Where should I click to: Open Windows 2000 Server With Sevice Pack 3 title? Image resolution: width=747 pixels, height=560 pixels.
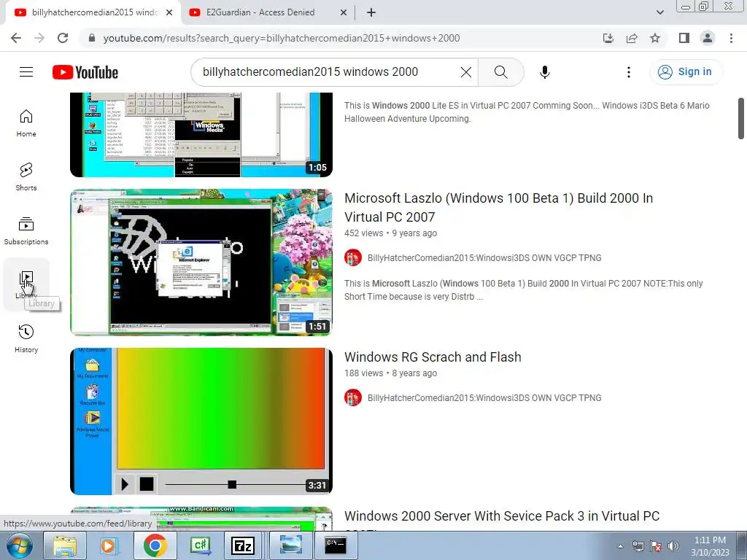coord(502,516)
